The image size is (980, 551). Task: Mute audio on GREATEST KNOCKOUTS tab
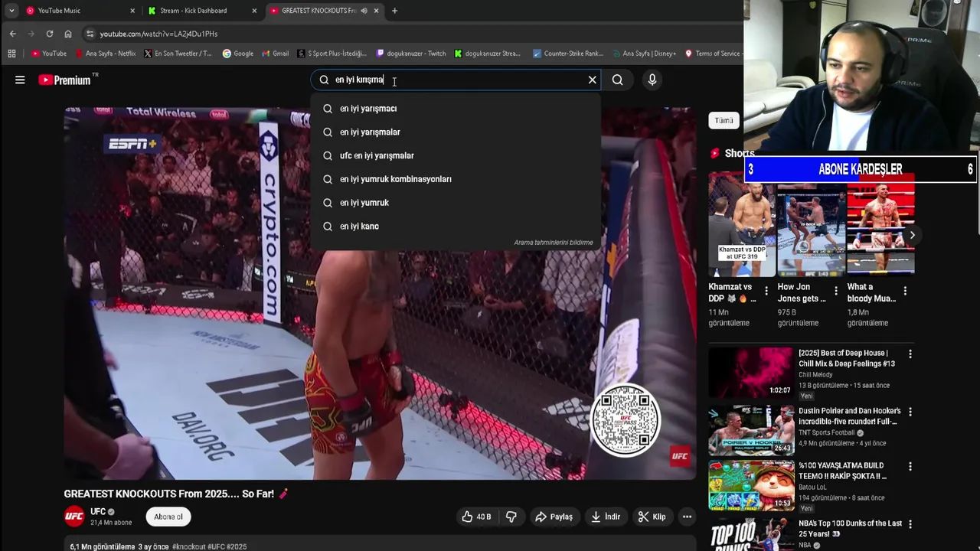point(364,11)
